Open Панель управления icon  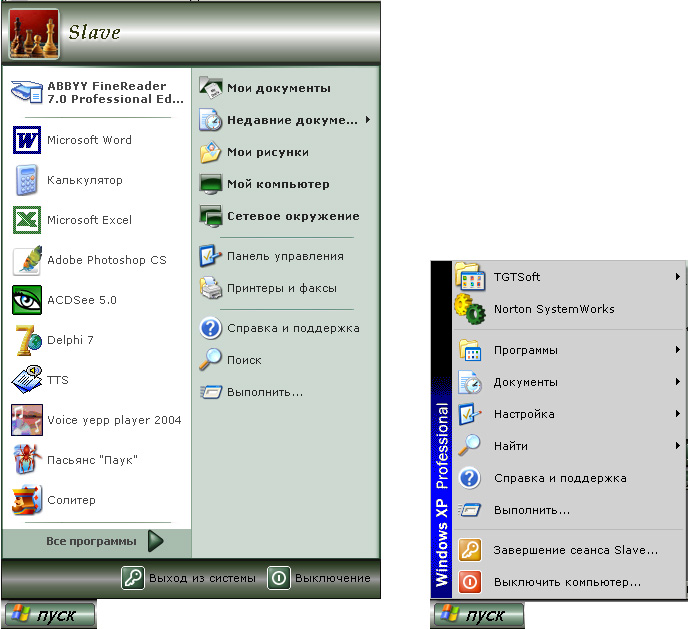[x=210, y=256]
